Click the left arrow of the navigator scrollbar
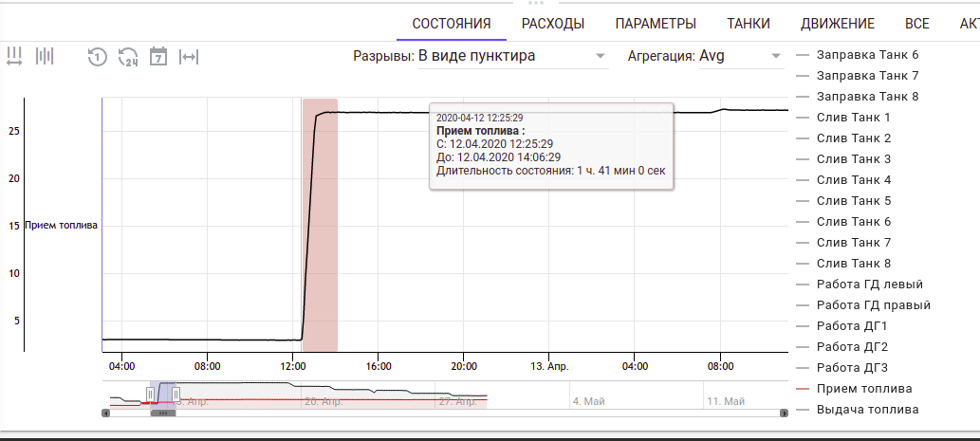Screen dimensions: 980x441 click(x=105, y=413)
